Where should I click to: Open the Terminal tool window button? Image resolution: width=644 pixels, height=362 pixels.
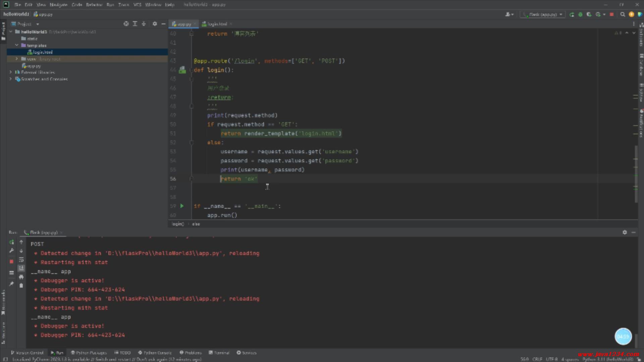coord(219,353)
